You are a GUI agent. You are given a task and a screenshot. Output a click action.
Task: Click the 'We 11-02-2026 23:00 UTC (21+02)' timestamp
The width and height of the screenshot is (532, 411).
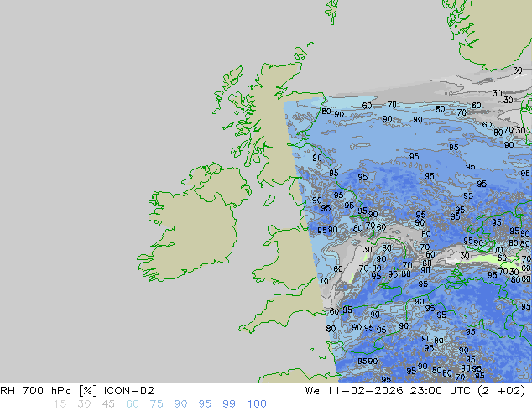415,391
